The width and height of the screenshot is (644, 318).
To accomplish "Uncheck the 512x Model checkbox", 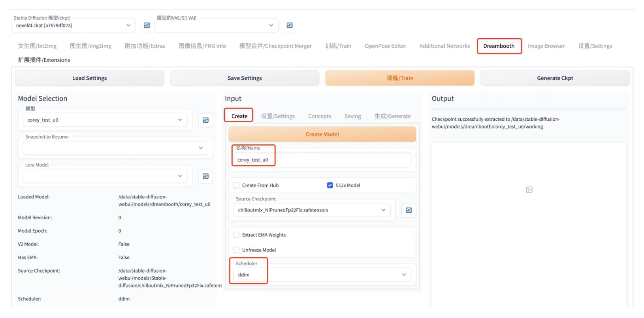I will click(330, 185).
